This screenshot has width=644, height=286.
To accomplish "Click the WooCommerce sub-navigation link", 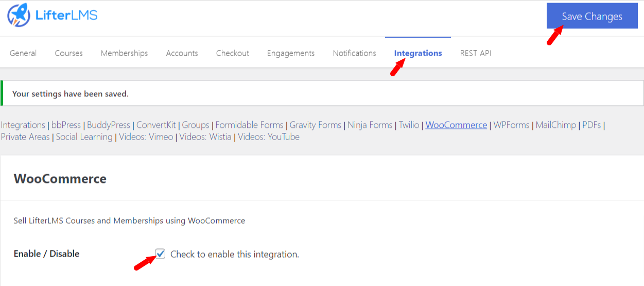I will click(456, 125).
